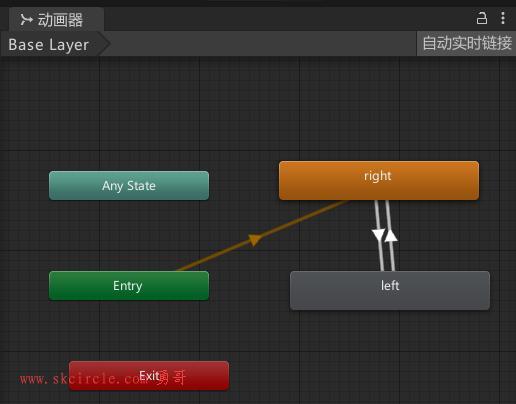Toggle the Animator window lock icon

pos(482,18)
